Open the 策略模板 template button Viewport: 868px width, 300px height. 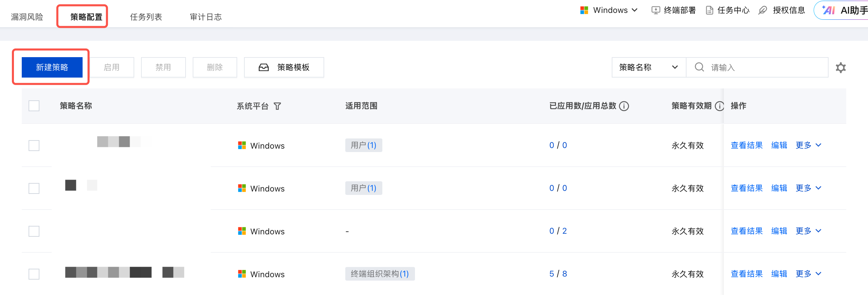284,67
